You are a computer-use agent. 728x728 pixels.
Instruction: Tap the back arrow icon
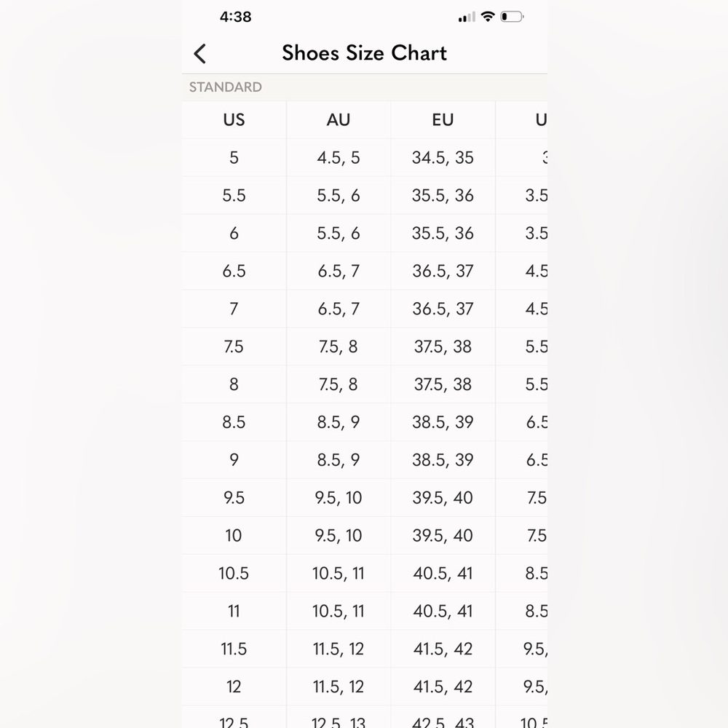point(200,54)
